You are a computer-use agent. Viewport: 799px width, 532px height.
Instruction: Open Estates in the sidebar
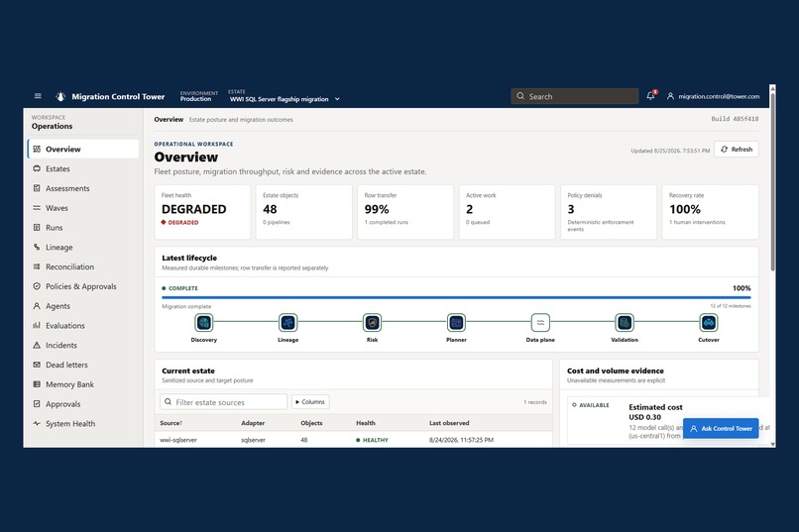pos(83,168)
